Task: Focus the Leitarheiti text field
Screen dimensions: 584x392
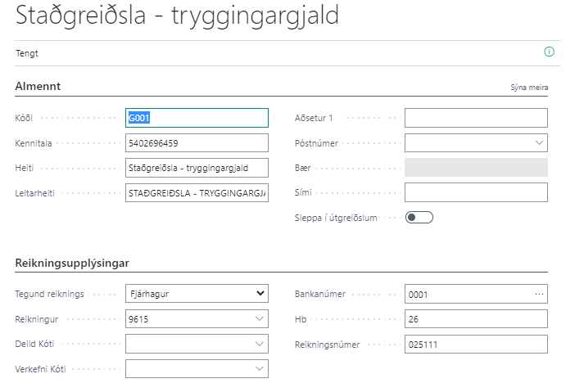Action: click(197, 194)
